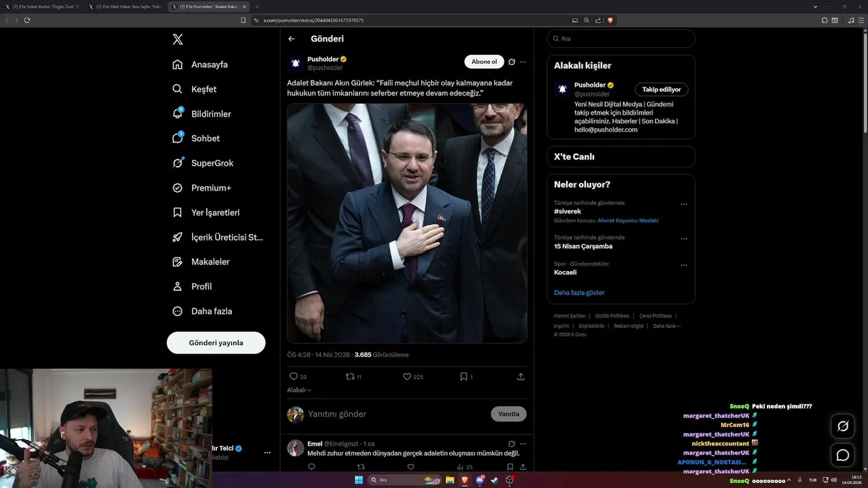Click Daha fazla göster link
This screenshot has height=488, width=868.
579,293
